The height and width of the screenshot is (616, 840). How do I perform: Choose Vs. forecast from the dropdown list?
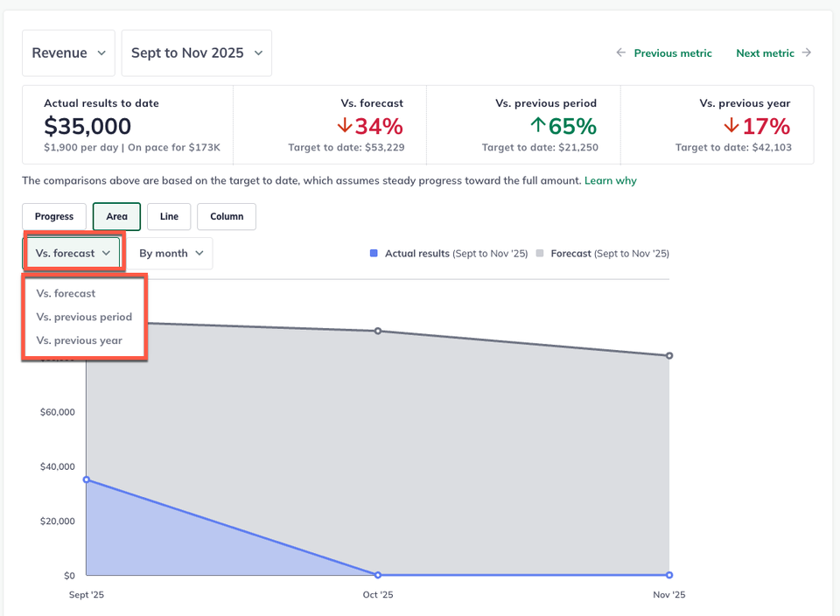pos(66,293)
